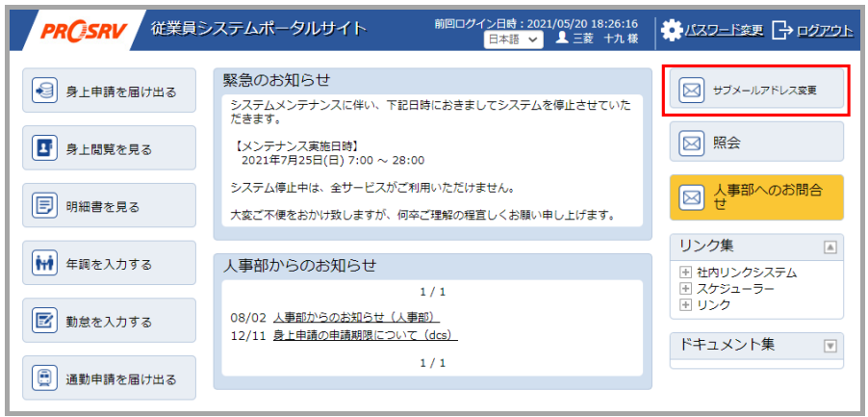Expand the 社内リンクシステム tree node
Screen dimensions: 868x417
coord(685,273)
